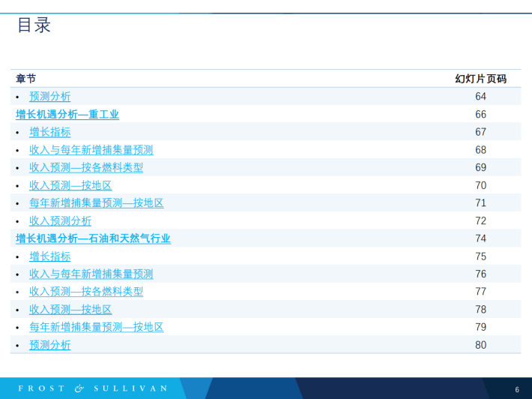Viewport: 532px width, 399px height.
Task: Click the 章节 column header
Action: 25,79
